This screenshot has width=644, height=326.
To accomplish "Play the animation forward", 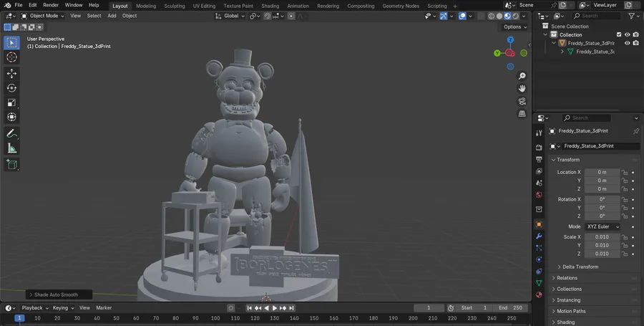I will pyautogui.click(x=275, y=308).
